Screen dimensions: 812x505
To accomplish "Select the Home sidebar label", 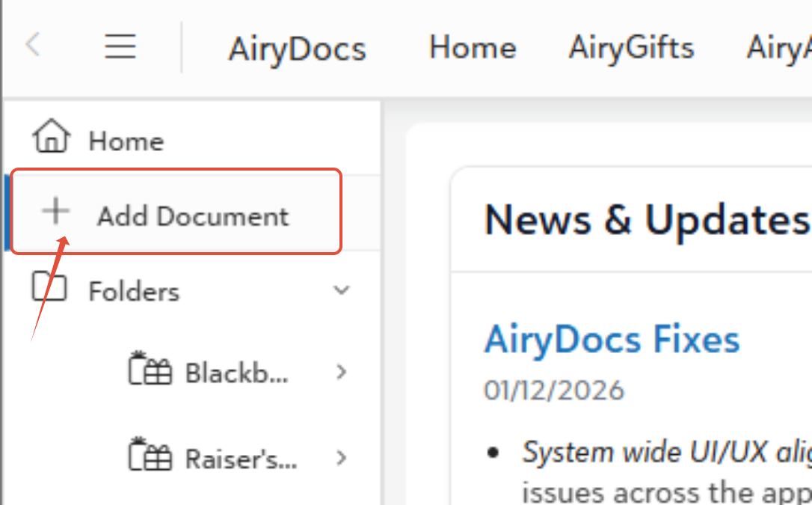I will [126, 141].
